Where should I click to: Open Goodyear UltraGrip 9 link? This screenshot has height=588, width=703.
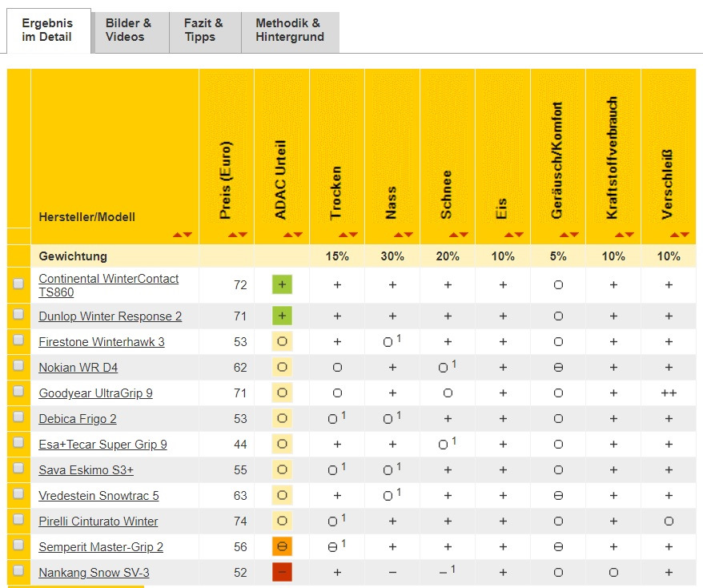(x=95, y=393)
